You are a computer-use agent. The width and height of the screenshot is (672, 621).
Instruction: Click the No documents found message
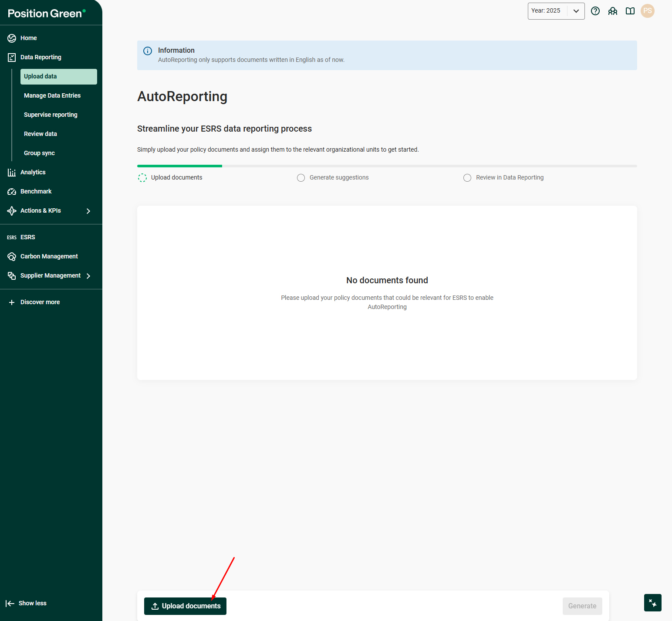387,281
